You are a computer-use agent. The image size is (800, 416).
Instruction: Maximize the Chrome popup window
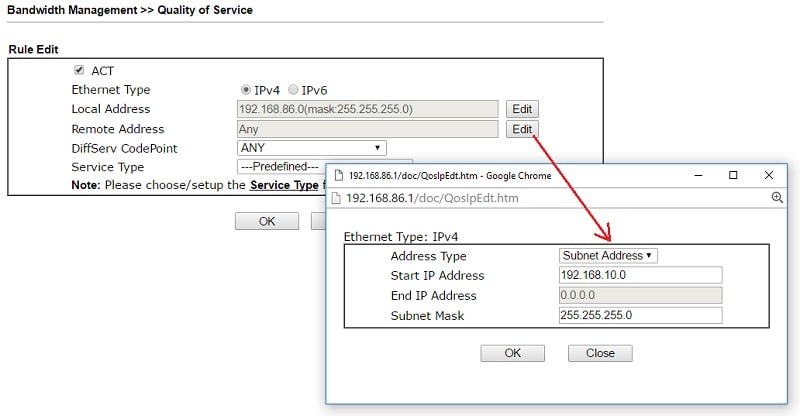pos(733,175)
